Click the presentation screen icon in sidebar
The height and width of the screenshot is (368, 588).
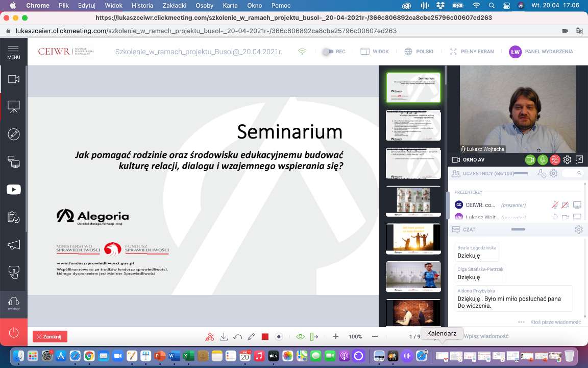(x=14, y=107)
